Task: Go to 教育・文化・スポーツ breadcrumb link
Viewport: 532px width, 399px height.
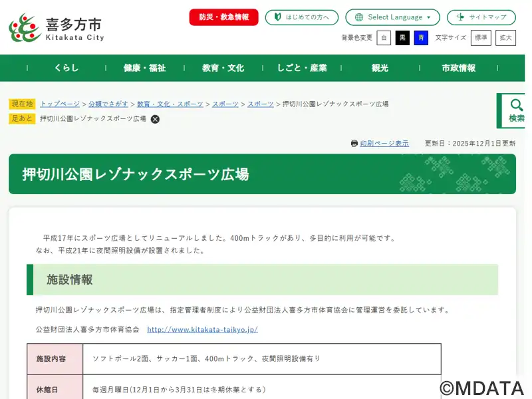Action: pos(170,104)
